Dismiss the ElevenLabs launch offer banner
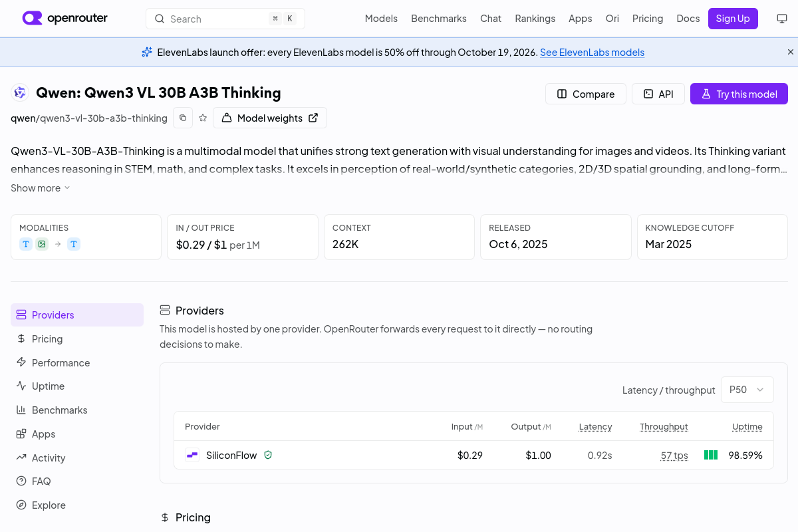This screenshot has height=532, width=798. tap(791, 52)
